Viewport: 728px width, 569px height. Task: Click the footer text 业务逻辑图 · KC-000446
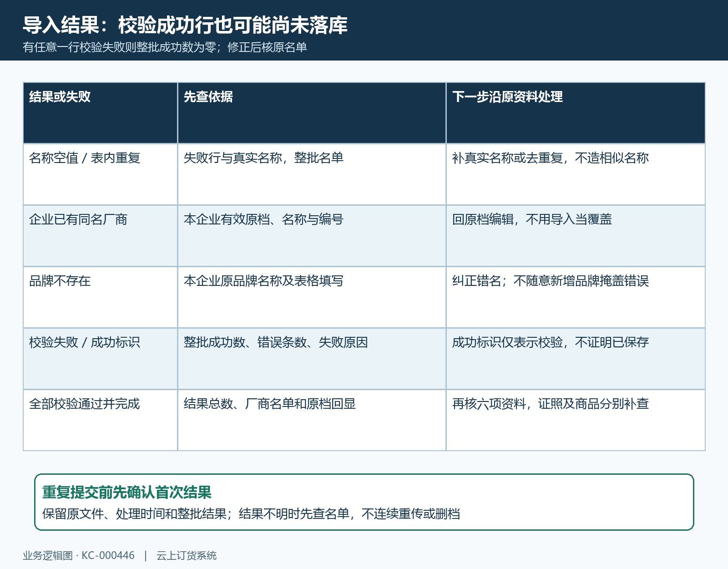coord(79,556)
